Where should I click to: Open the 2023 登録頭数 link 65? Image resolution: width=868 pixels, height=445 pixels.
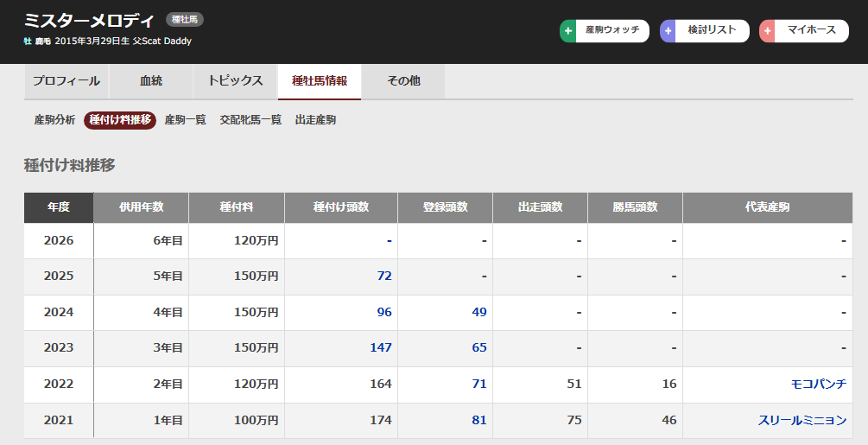tap(479, 347)
